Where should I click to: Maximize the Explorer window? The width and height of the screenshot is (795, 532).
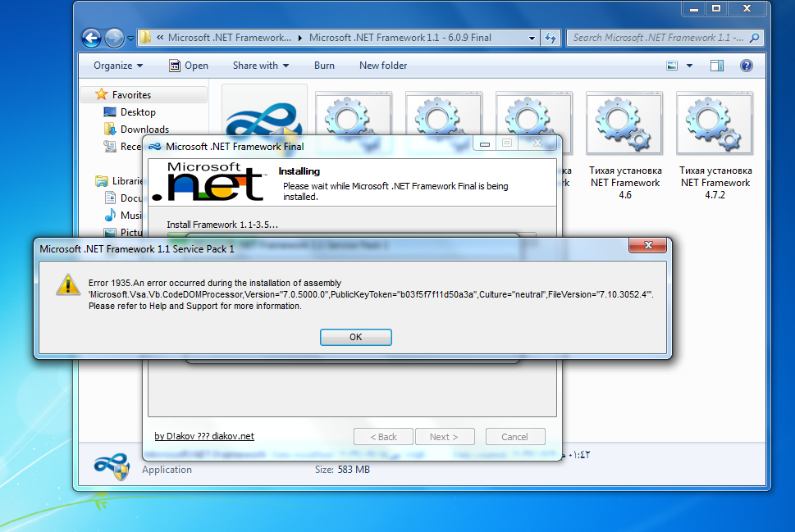[x=716, y=8]
